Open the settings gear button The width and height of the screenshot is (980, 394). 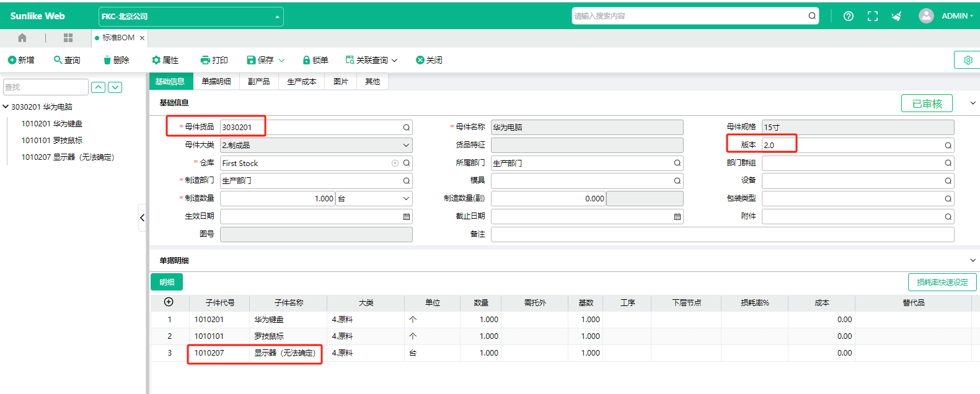[x=968, y=60]
